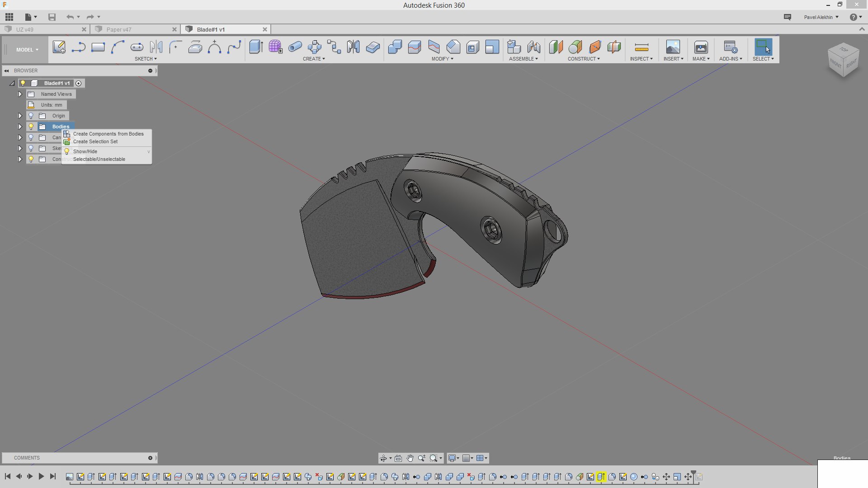Select the Shell modify tool
This screenshot has width=868, height=488.
click(x=473, y=47)
